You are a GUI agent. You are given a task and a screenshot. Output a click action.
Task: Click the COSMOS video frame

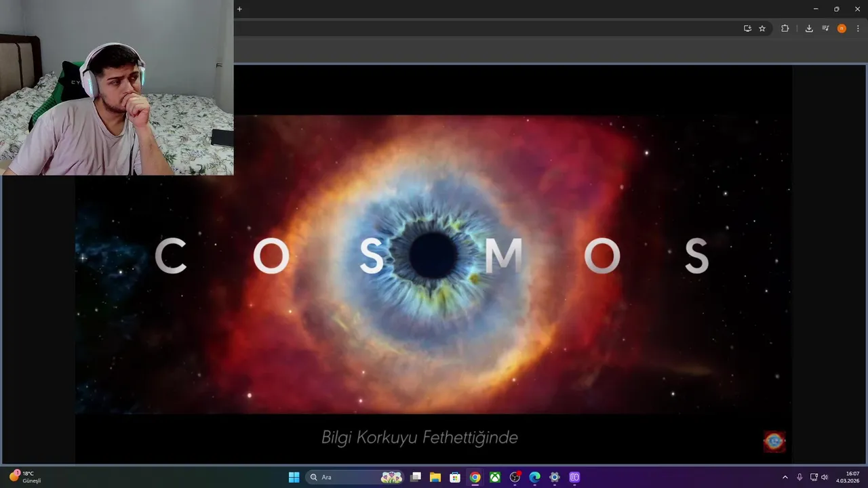[433, 264]
